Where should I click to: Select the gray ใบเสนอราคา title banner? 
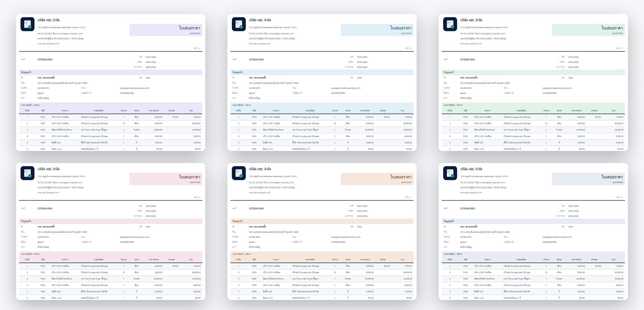coord(588,179)
